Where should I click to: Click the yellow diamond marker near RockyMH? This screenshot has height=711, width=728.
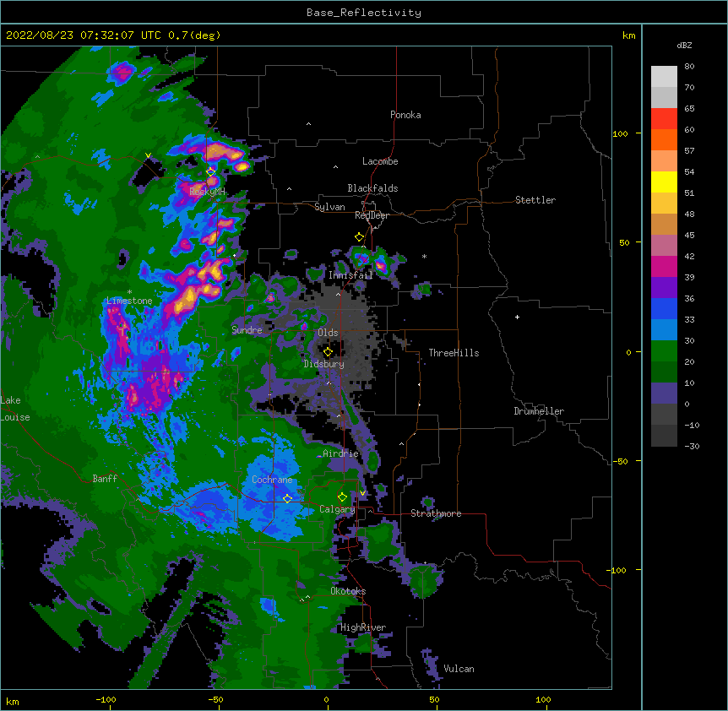coord(211,172)
